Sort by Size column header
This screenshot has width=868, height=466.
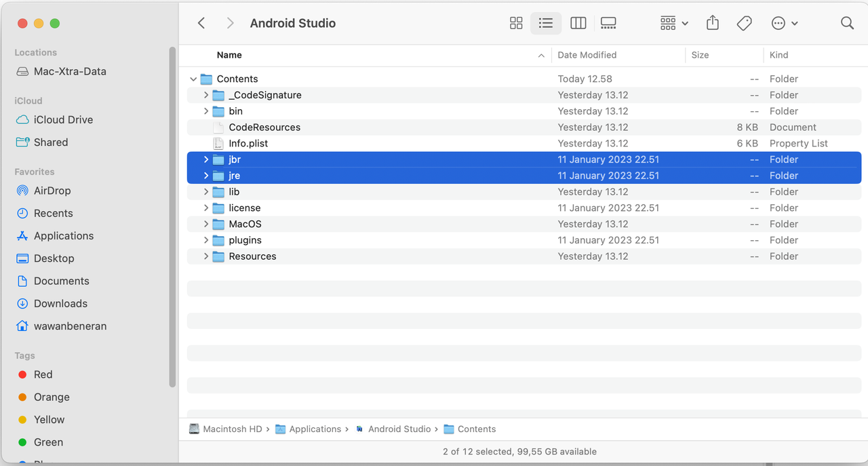(x=700, y=55)
